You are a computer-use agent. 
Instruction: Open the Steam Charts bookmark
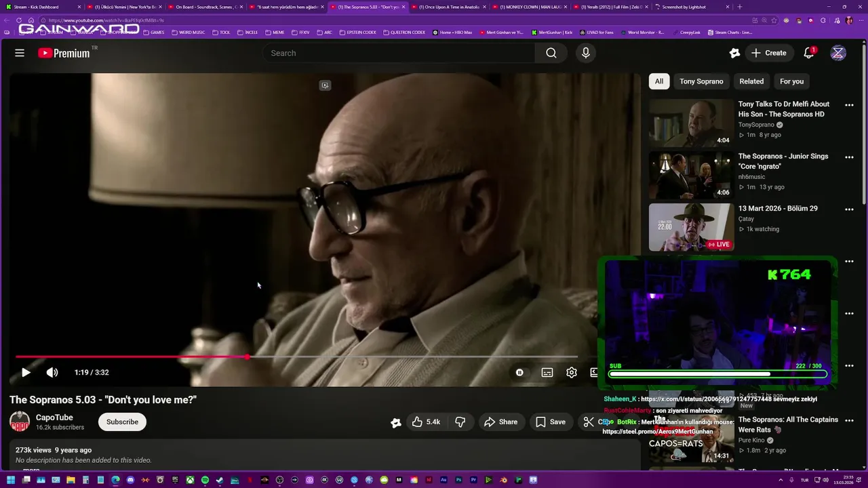pyautogui.click(x=730, y=33)
